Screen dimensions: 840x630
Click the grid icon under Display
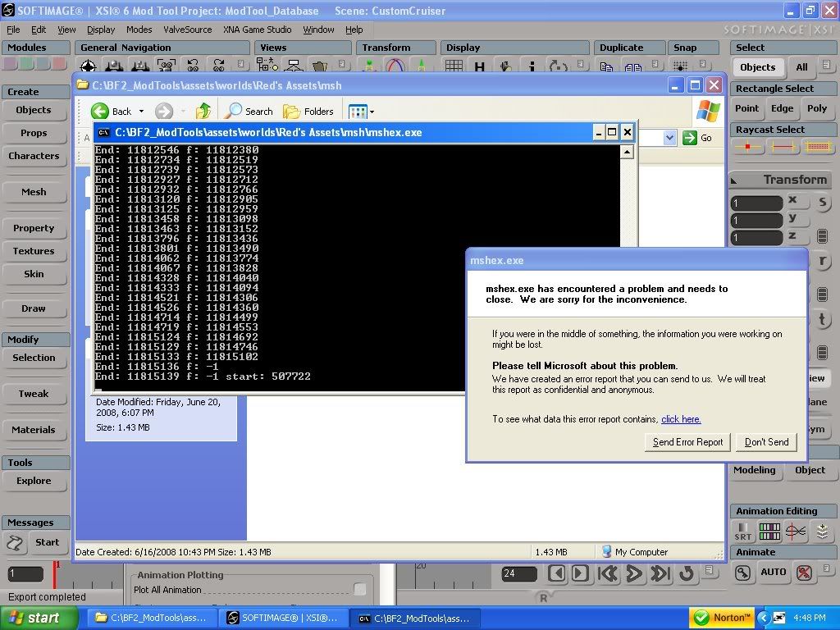click(x=454, y=66)
